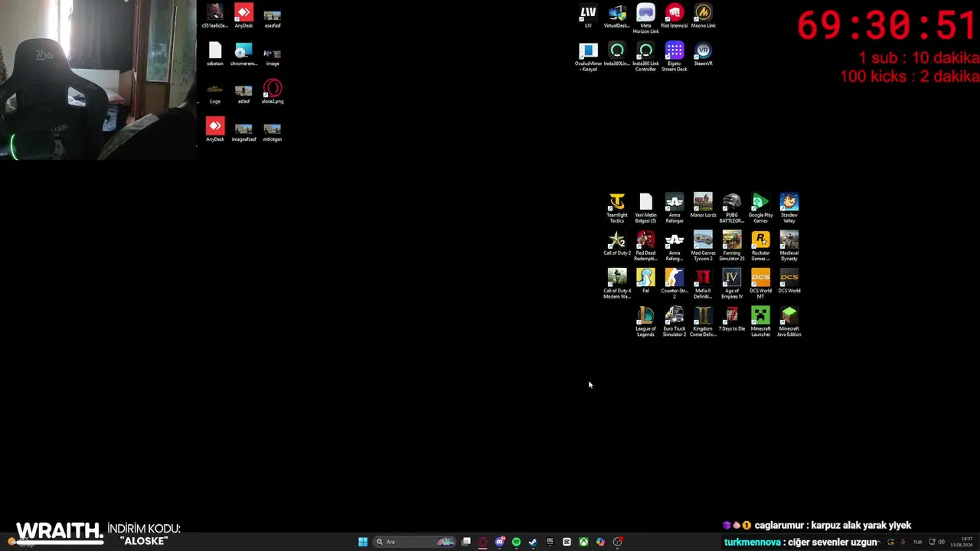Image resolution: width=980 pixels, height=551 pixels.
Task: Click the Call of Duty 2 shortcut
Action: click(x=617, y=243)
